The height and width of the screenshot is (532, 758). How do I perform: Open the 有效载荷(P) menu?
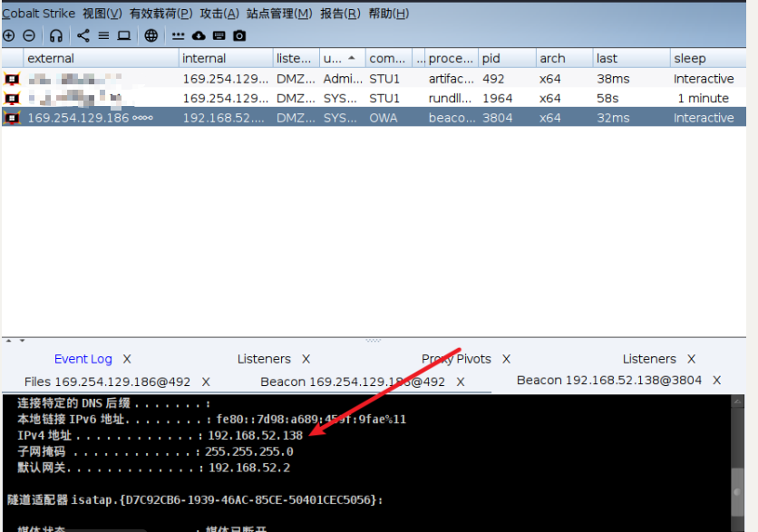point(161,14)
